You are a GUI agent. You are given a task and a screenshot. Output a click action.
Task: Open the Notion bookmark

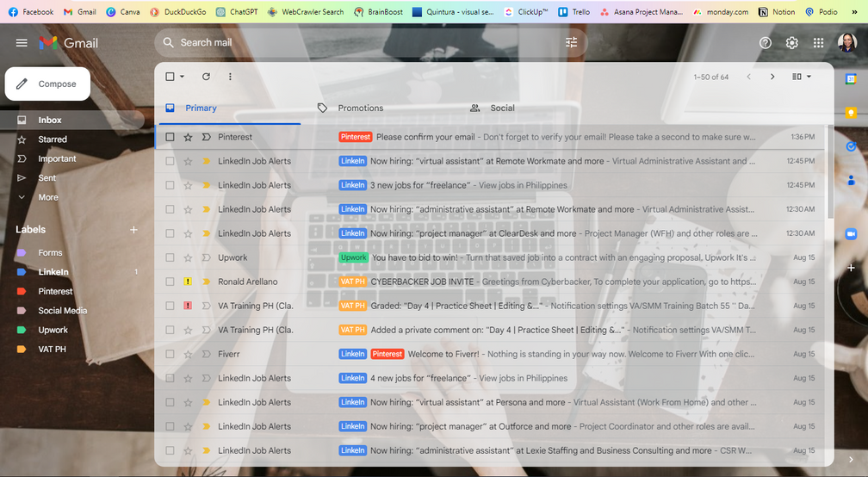click(x=777, y=11)
